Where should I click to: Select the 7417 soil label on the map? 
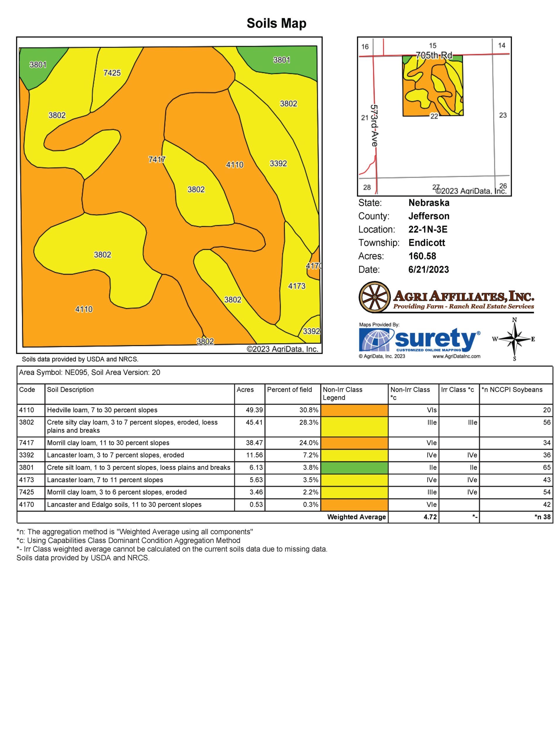pos(157,159)
